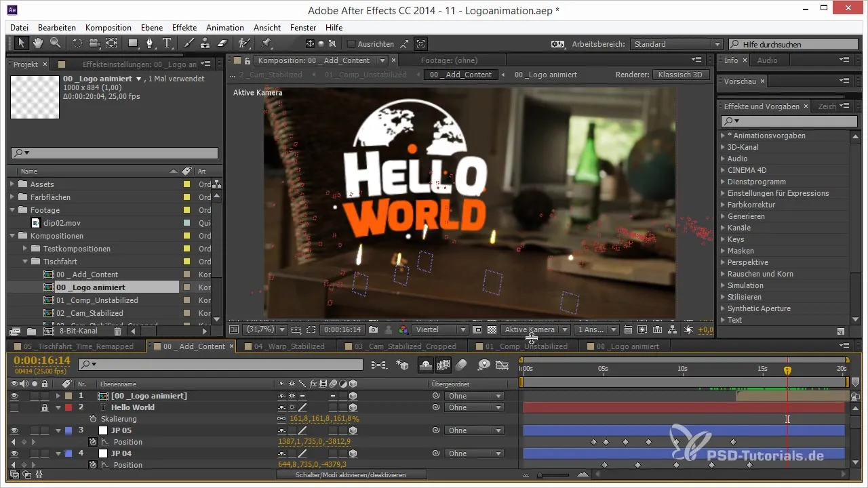Toggle 3D layer switch for JP 05
This screenshot has width=868, height=488.
click(x=353, y=430)
